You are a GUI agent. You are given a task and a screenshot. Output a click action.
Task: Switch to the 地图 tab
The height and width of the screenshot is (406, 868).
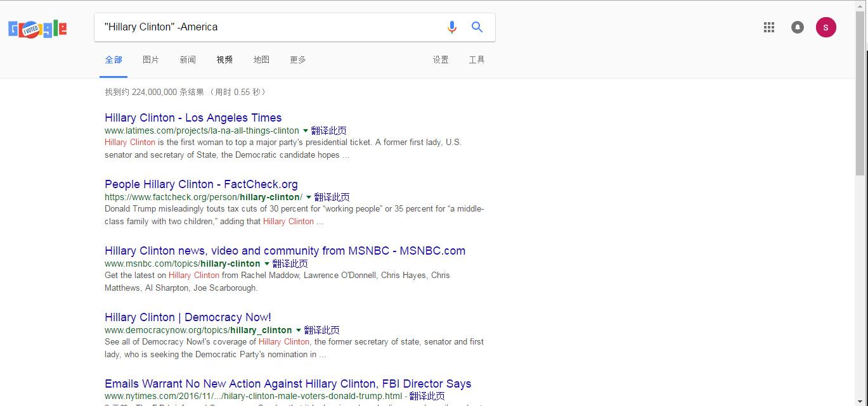[x=261, y=60]
